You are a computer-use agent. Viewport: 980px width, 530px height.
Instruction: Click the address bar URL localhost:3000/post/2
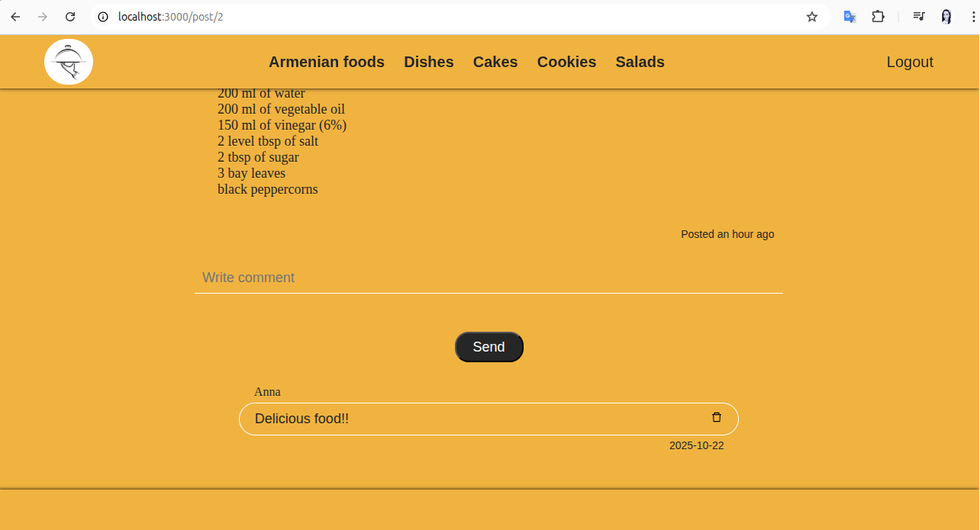tap(171, 17)
